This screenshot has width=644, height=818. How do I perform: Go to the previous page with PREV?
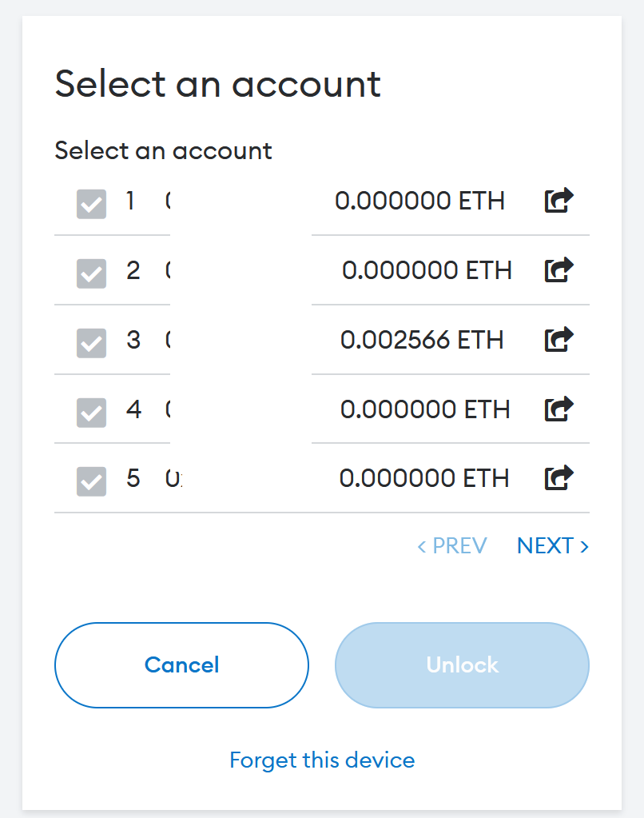452,545
